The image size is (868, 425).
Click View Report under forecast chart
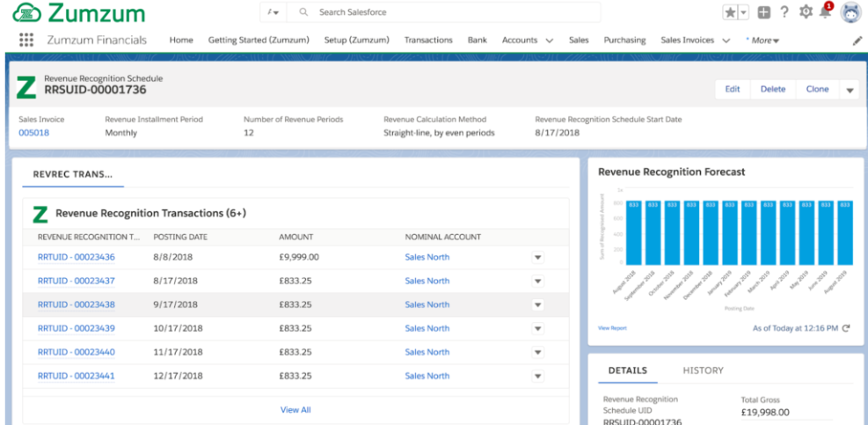[612, 328]
